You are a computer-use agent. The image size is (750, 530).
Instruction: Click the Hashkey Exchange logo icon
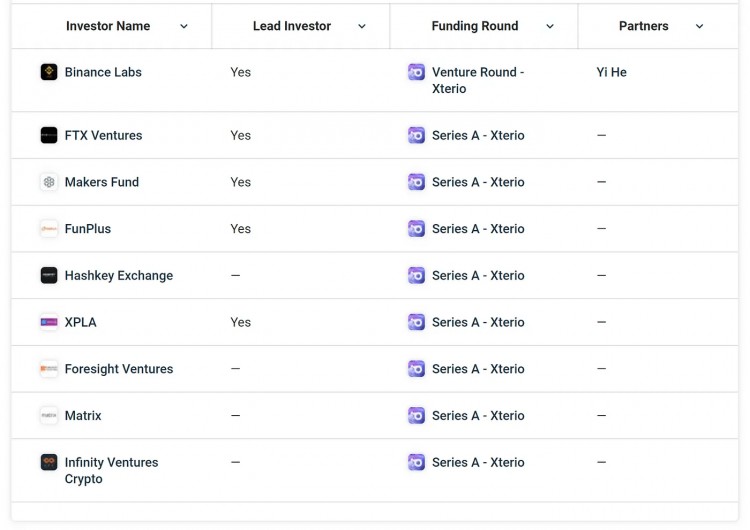click(49, 275)
